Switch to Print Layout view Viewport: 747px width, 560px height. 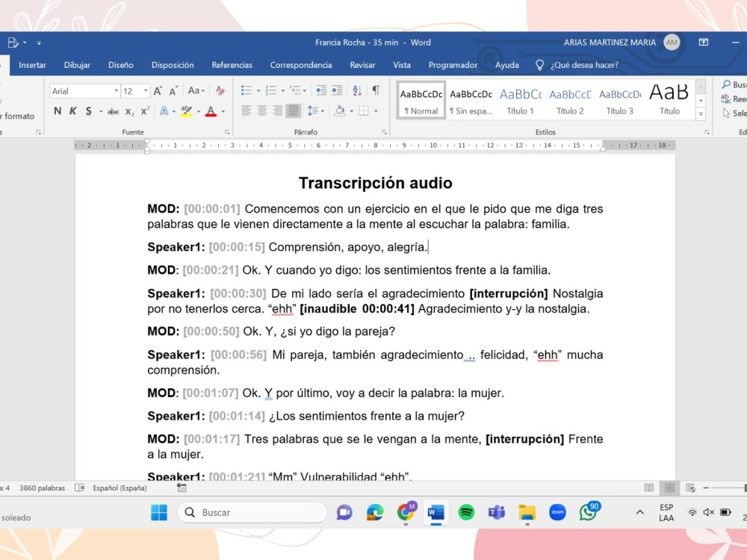(669, 488)
